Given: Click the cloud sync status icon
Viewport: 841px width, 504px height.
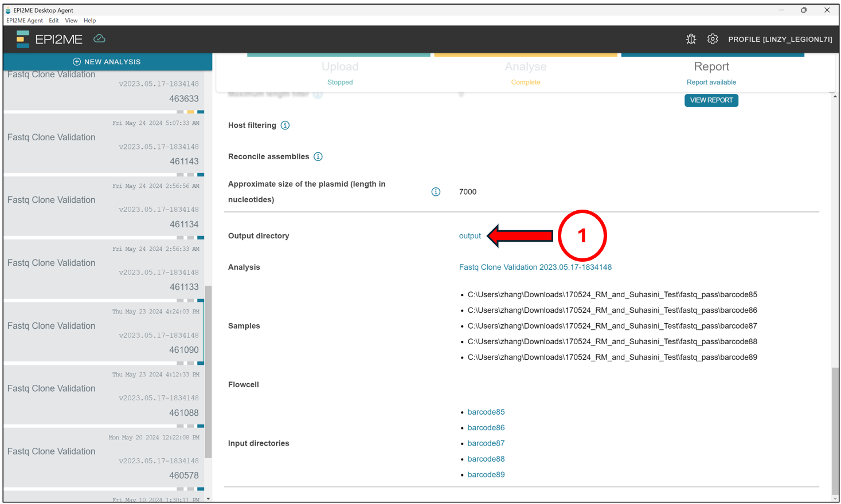Looking at the screenshot, I should (99, 38).
